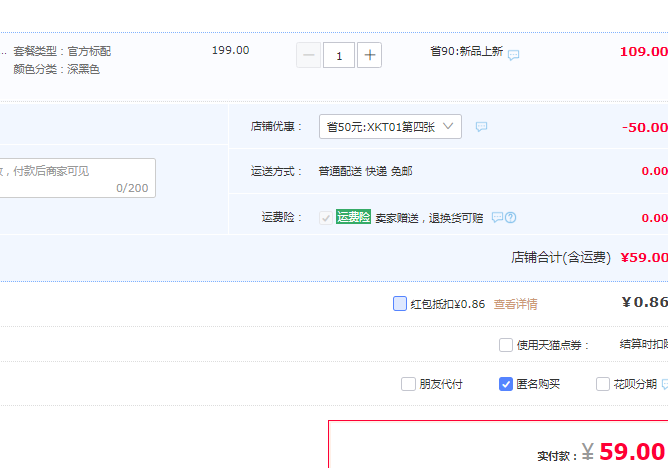
Task: Click 颜色分类：深黑色 text
Action: coord(57,69)
